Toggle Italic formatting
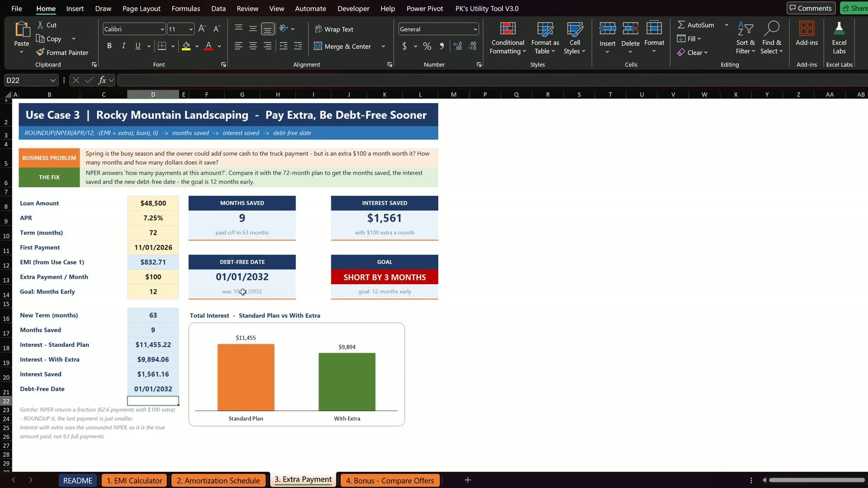 pos(124,46)
